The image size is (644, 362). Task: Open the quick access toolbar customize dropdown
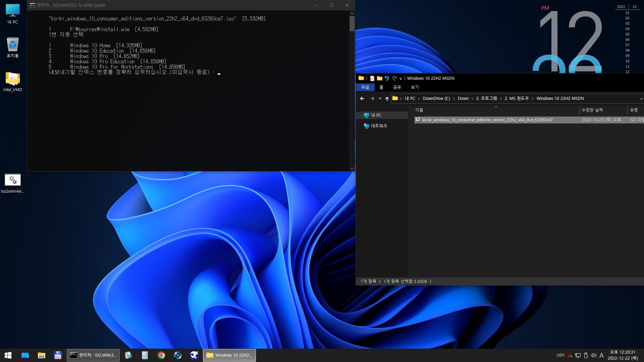400,78
